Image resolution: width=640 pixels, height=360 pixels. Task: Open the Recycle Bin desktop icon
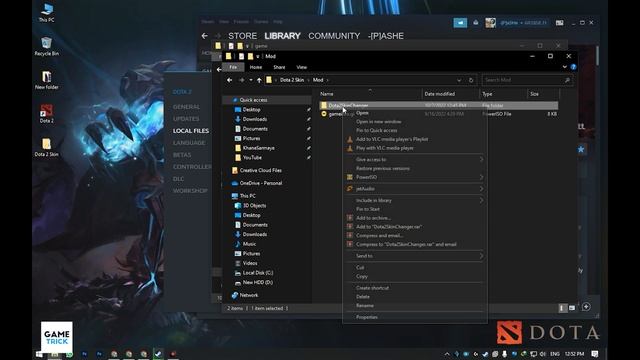point(47,47)
